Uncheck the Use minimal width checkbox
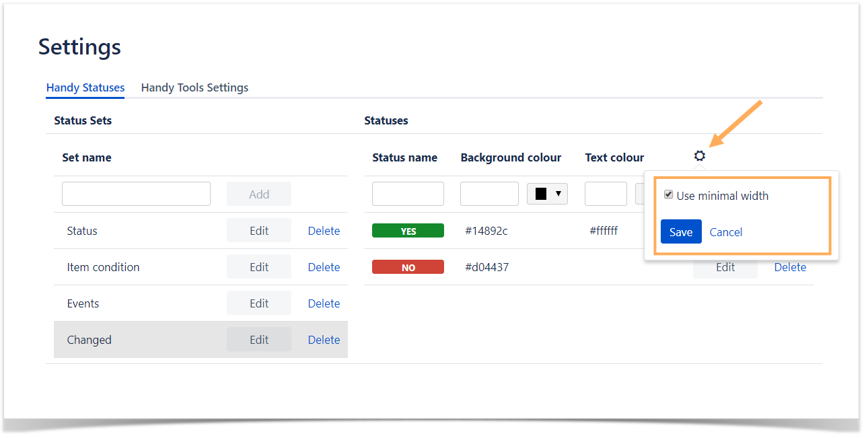 click(x=668, y=195)
